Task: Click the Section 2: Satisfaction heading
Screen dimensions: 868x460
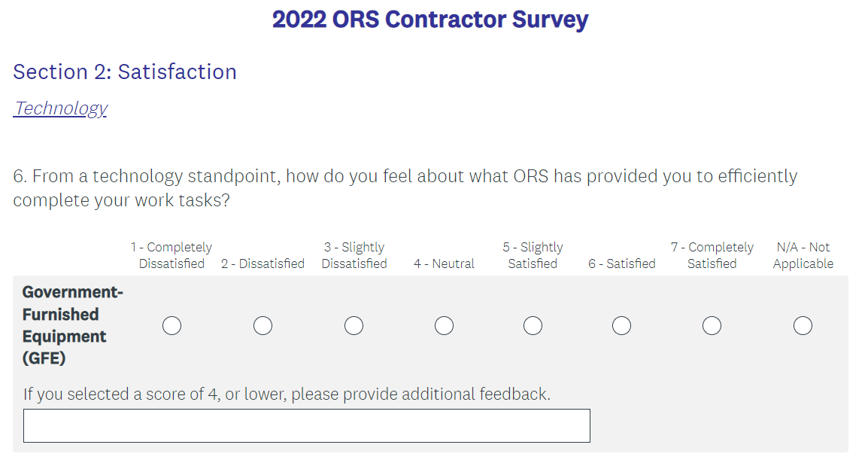Action: [x=125, y=72]
